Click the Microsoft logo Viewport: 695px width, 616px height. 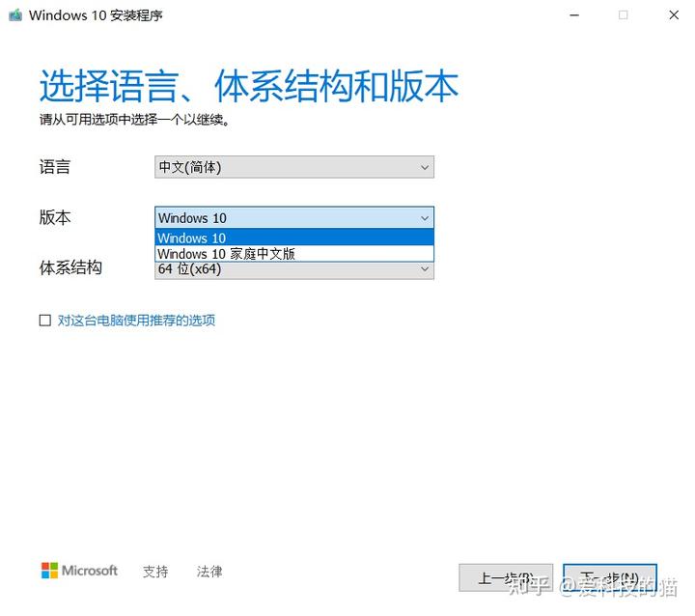79,571
